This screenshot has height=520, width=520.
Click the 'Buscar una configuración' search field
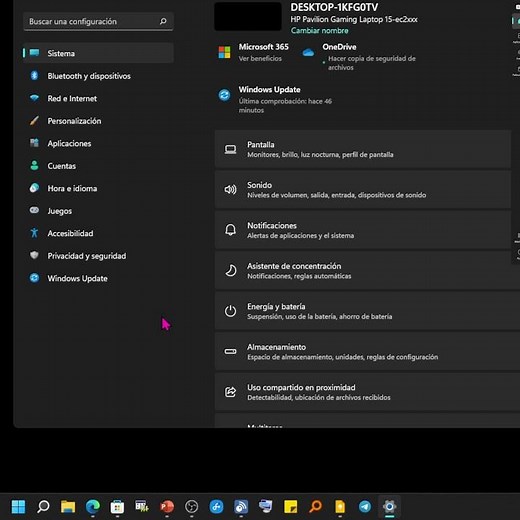coord(98,22)
